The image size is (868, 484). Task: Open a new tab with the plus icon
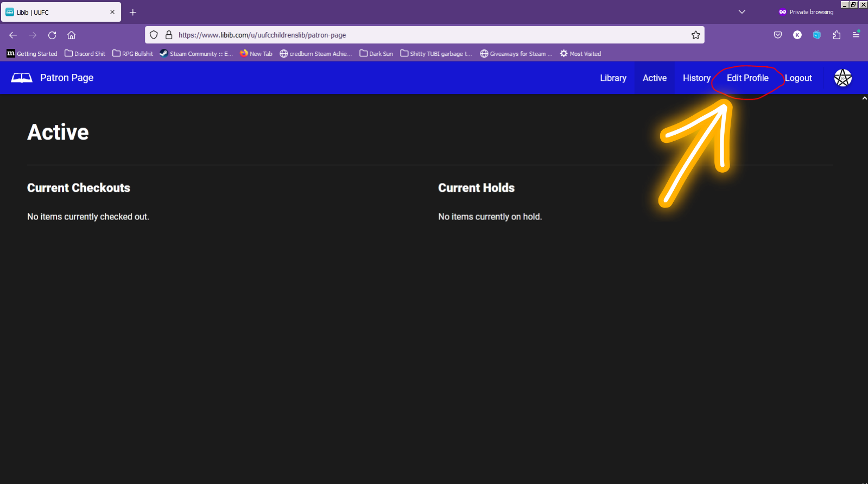(133, 12)
